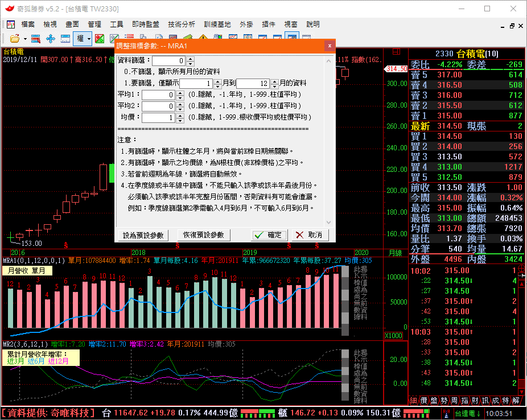Image resolution: width=527 pixels, height=420 pixels.
Task: Switch to the 解 tab
Action: pos(516,401)
